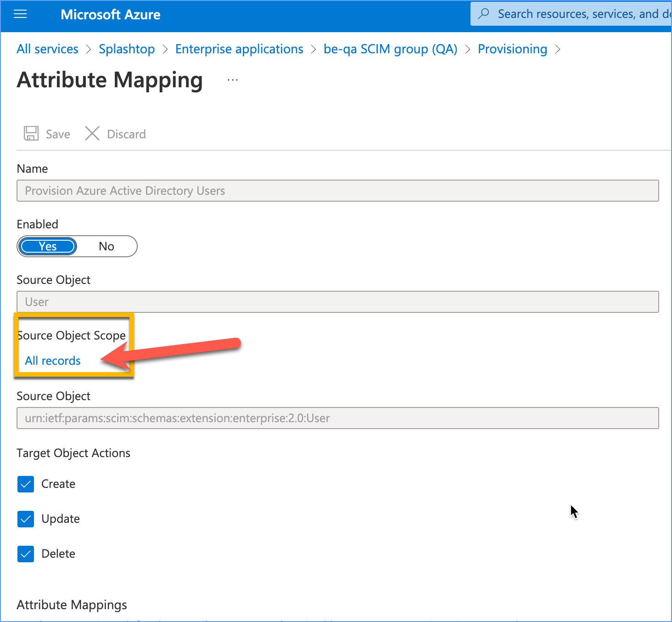Image resolution: width=672 pixels, height=622 pixels.
Task: Click the Target Object Actions label
Action: [73, 453]
